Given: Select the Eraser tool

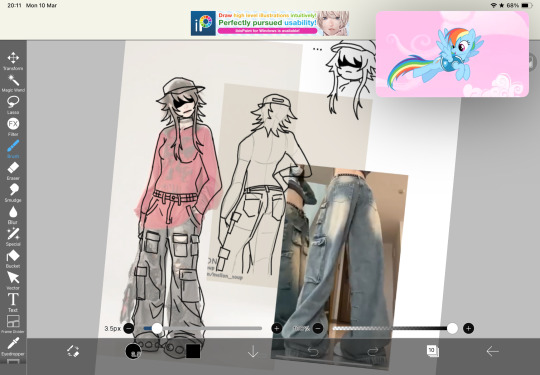Looking at the screenshot, I should [13, 171].
